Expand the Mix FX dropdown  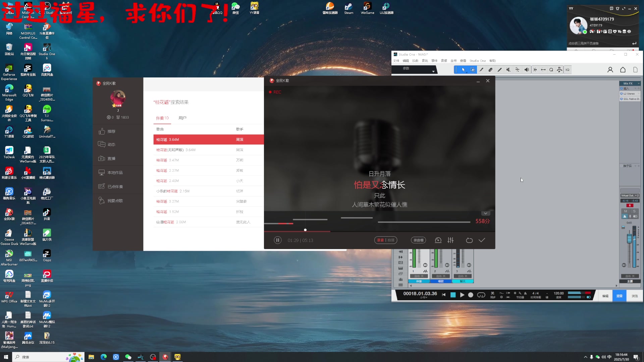coord(639,83)
